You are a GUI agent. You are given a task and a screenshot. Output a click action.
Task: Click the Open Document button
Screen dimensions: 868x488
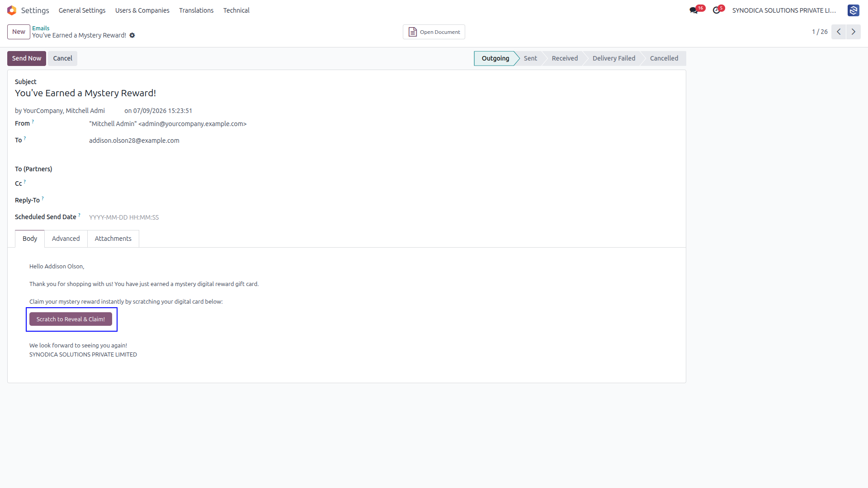(x=434, y=32)
